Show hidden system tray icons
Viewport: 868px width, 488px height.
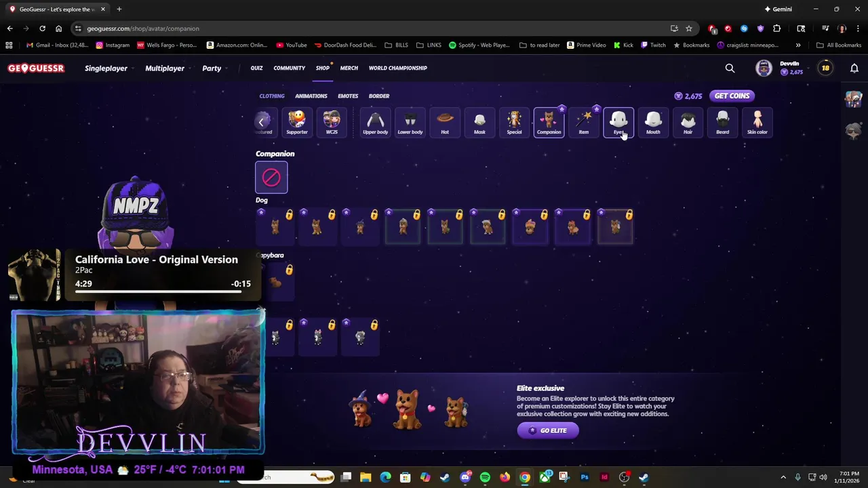(x=783, y=477)
